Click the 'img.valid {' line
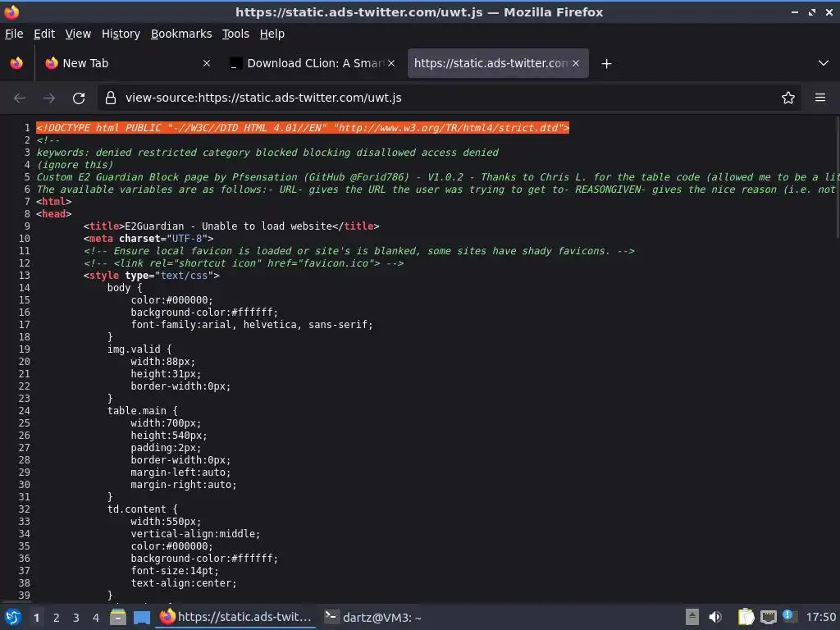Viewport: 840px width, 630px height. [x=139, y=349]
